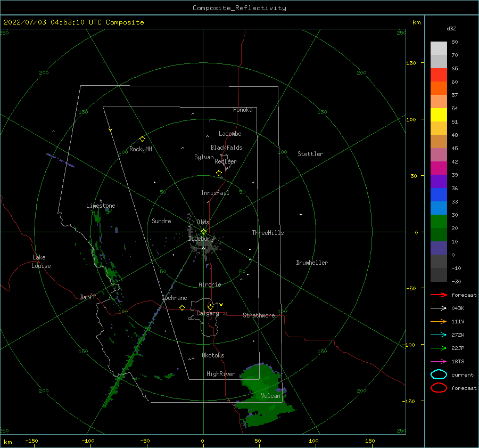Click the Calgary city label
This screenshot has height=448, width=479.
pos(208,313)
